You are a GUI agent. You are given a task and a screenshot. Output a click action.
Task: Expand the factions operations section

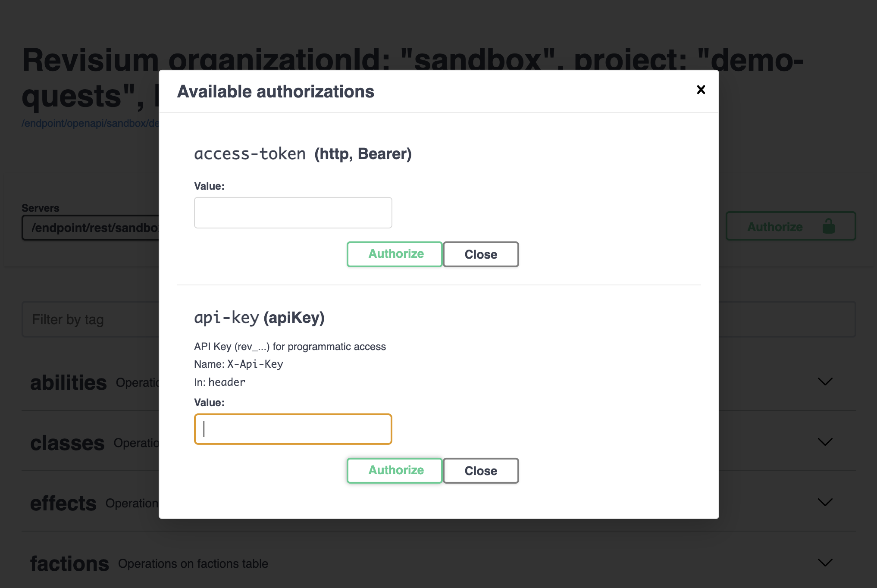[825, 563]
